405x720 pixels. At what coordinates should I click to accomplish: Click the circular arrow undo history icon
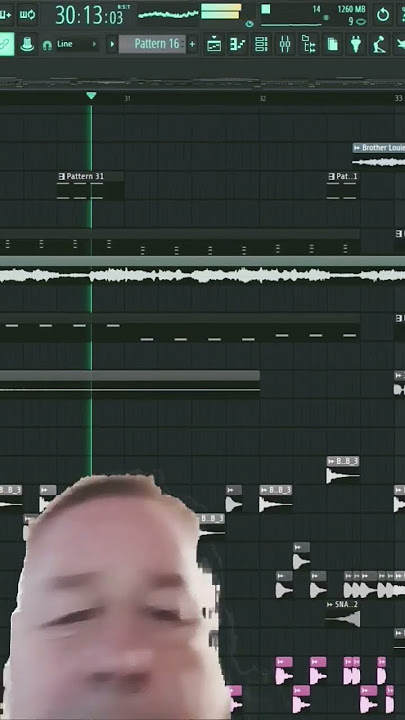pos(383,15)
